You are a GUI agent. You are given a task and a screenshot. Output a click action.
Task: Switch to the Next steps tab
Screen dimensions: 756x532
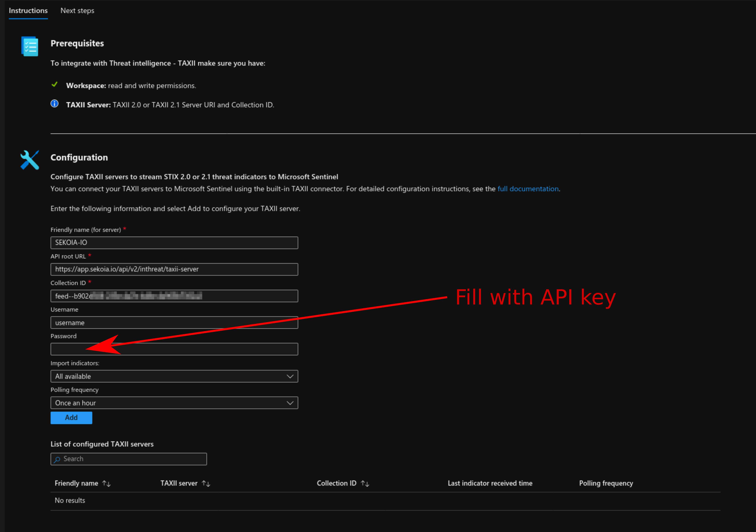77,11
